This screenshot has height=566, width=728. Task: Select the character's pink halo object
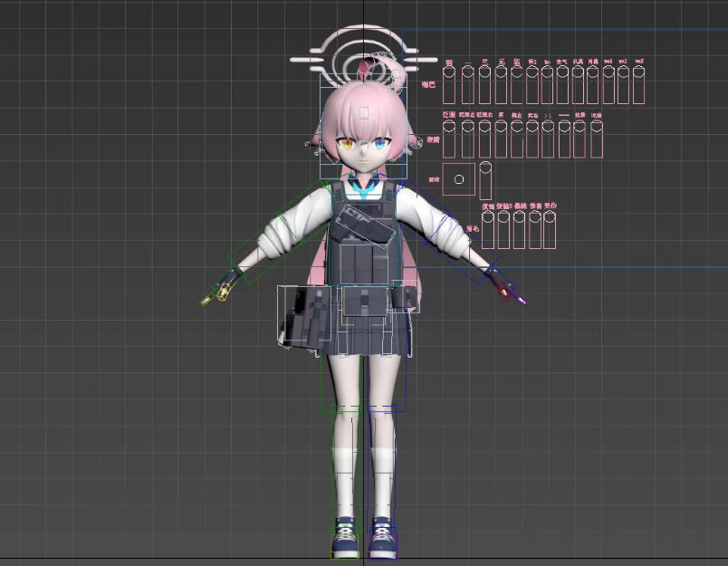(363, 57)
